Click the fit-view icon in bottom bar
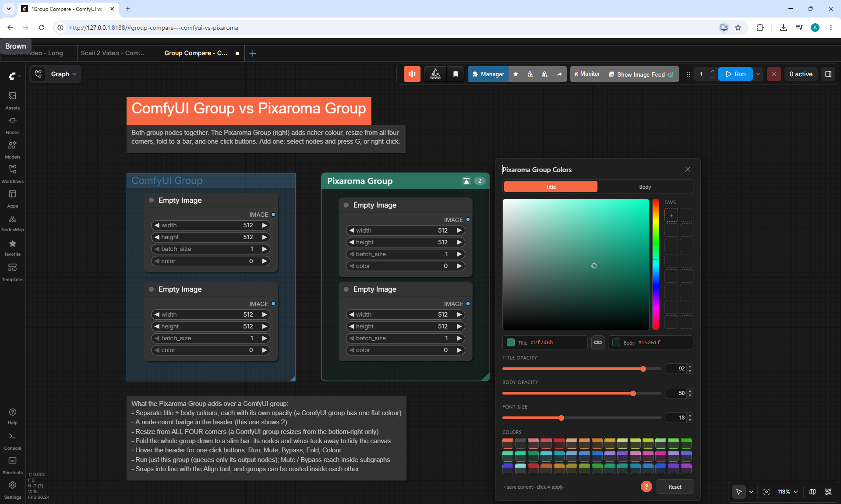The height and width of the screenshot is (504, 841). 767,492
